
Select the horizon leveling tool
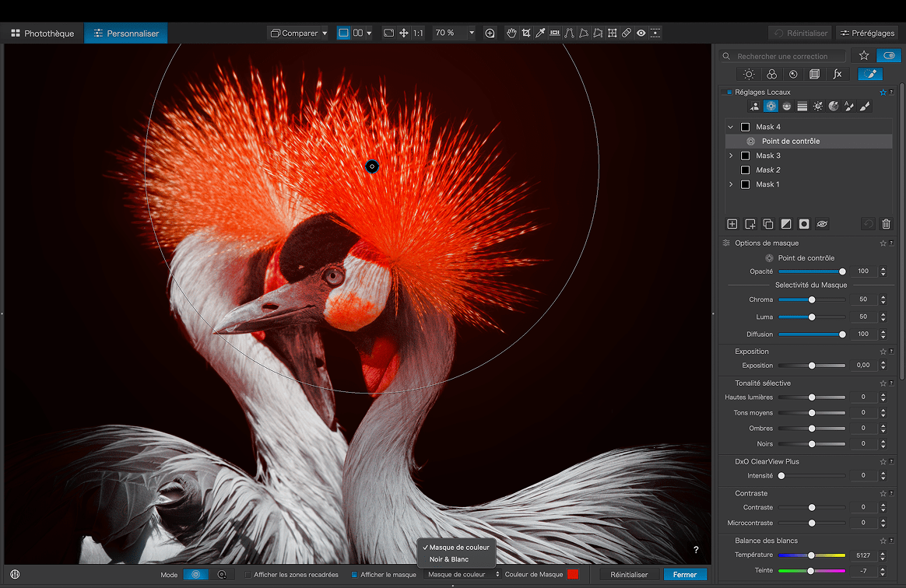click(555, 33)
